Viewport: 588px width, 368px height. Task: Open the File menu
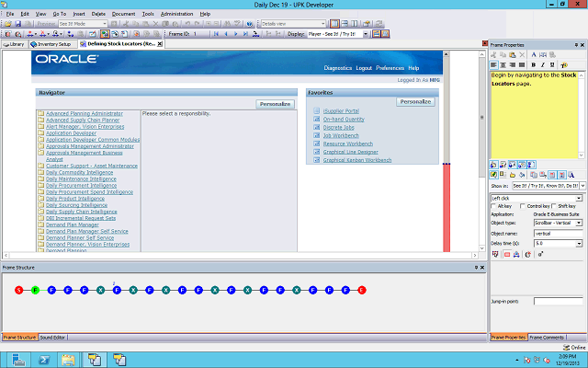pyautogui.click(x=10, y=14)
